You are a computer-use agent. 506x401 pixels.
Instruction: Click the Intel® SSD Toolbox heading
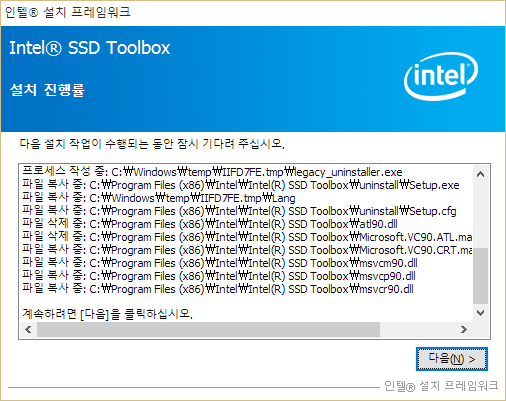coord(90,48)
